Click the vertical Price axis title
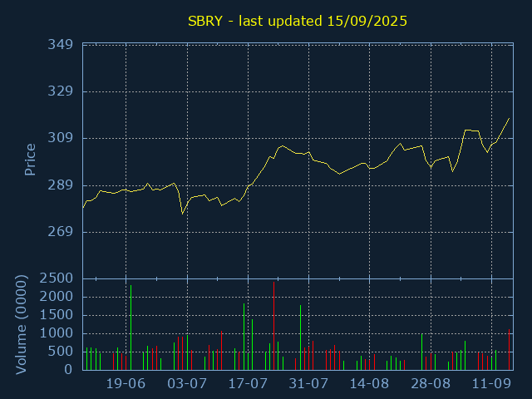This screenshot has width=532, height=399. (30, 160)
